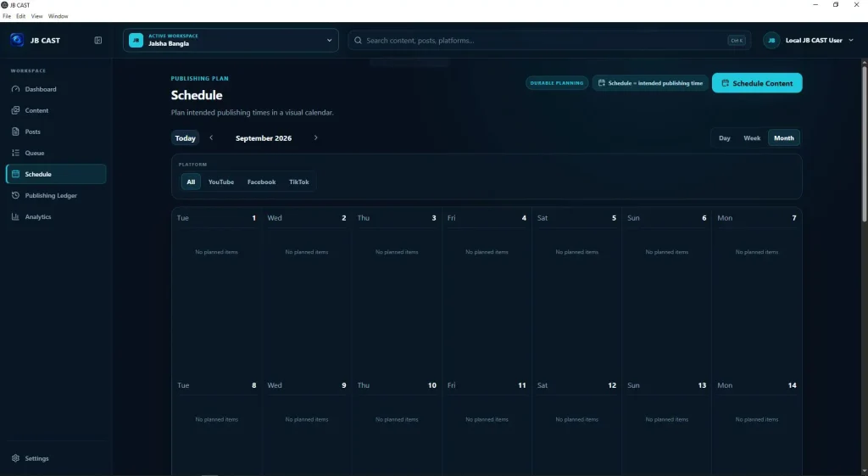Select the Tue 1 calendar cell
Screen dimensions: 868x476
pos(216,290)
